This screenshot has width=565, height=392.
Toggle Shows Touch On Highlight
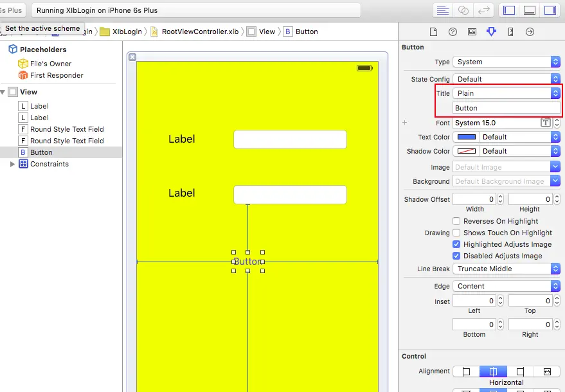point(456,233)
